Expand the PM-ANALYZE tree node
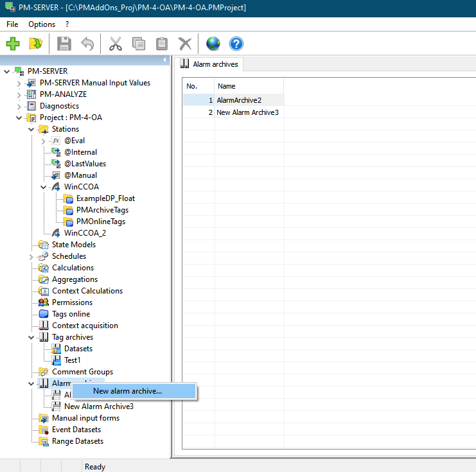Screen dimensions: 476x472 (x=19, y=94)
